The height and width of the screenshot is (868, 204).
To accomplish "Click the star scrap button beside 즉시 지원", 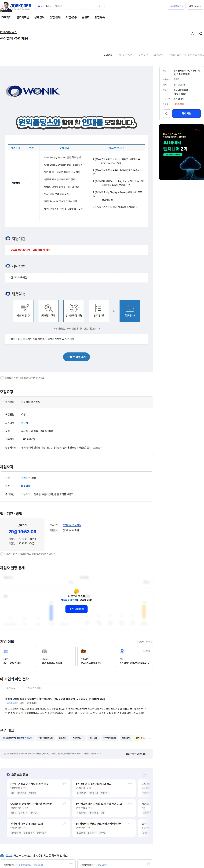I will click(167, 114).
